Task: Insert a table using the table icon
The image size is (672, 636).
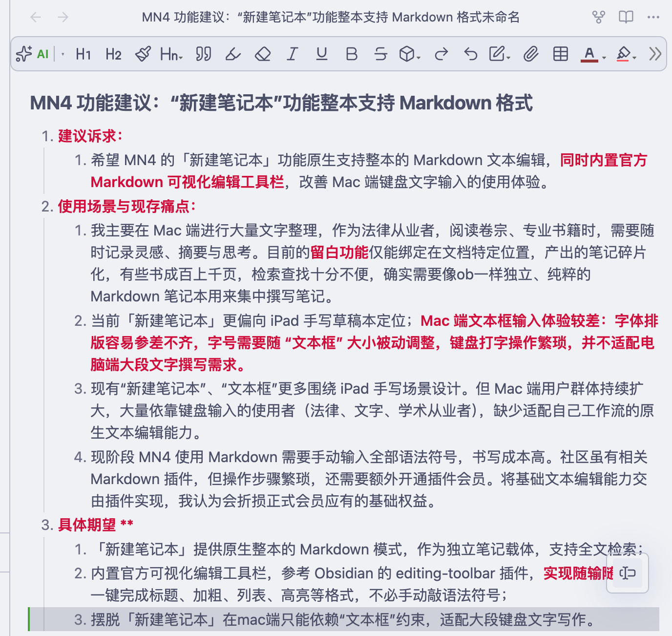Action: [561, 54]
